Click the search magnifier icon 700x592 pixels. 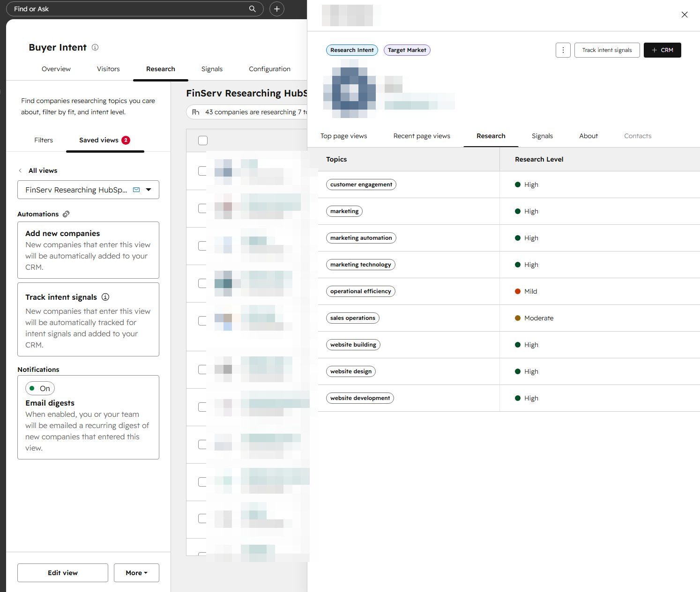(252, 9)
